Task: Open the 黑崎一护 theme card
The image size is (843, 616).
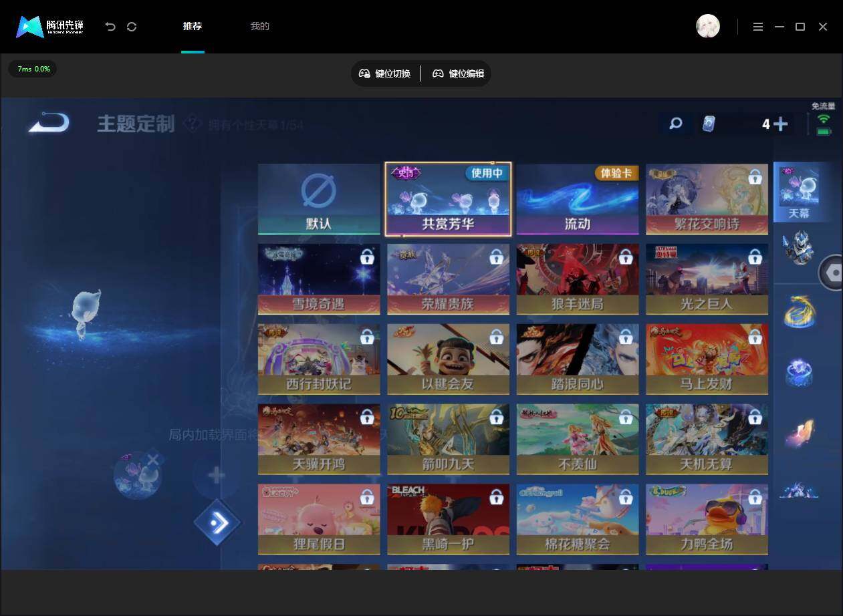Action: (448, 520)
